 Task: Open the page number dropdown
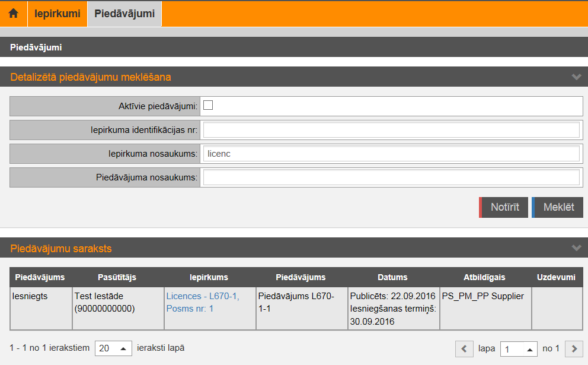519,348
